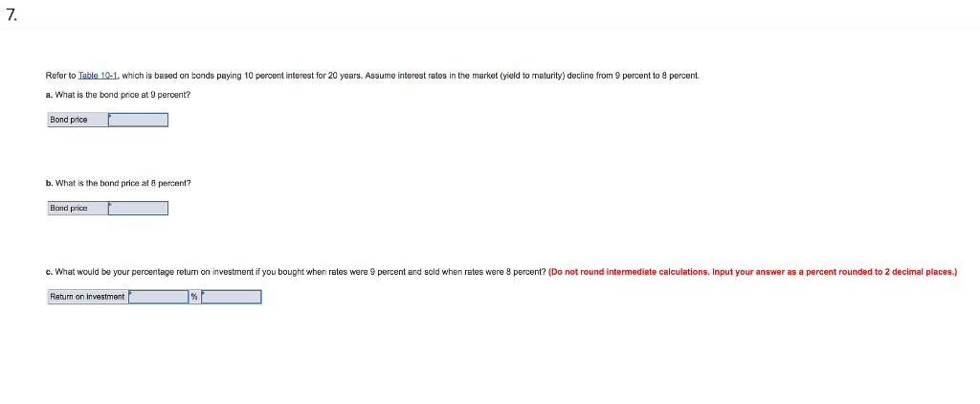Click the question number 7 heading

(11, 13)
